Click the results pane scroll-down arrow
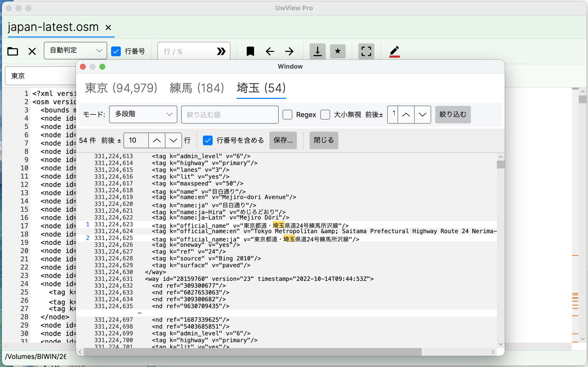 501,344
